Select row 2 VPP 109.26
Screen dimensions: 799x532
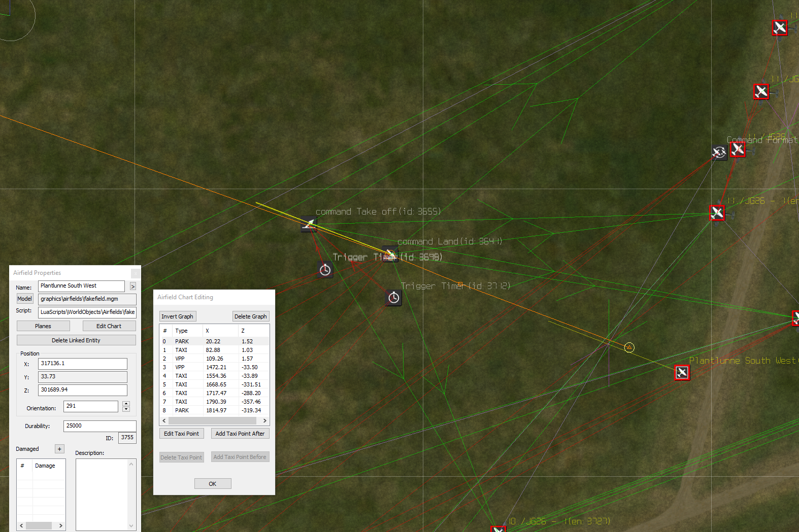(x=214, y=359)
